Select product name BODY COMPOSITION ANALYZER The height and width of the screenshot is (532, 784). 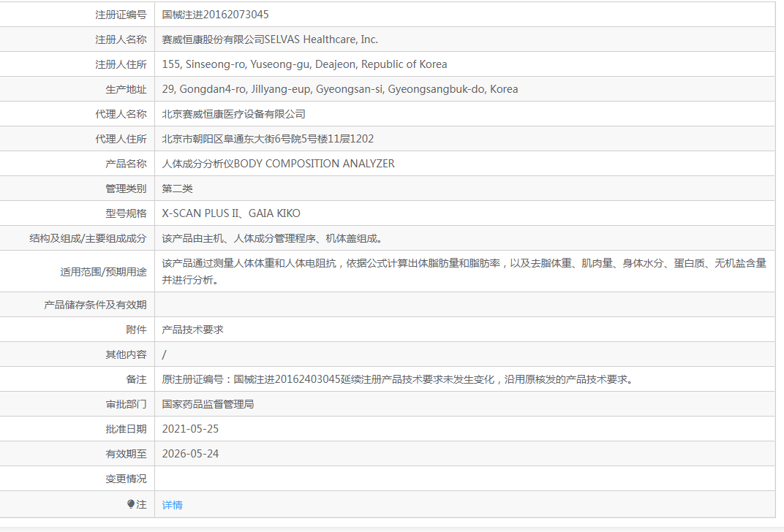coord(278,164)
